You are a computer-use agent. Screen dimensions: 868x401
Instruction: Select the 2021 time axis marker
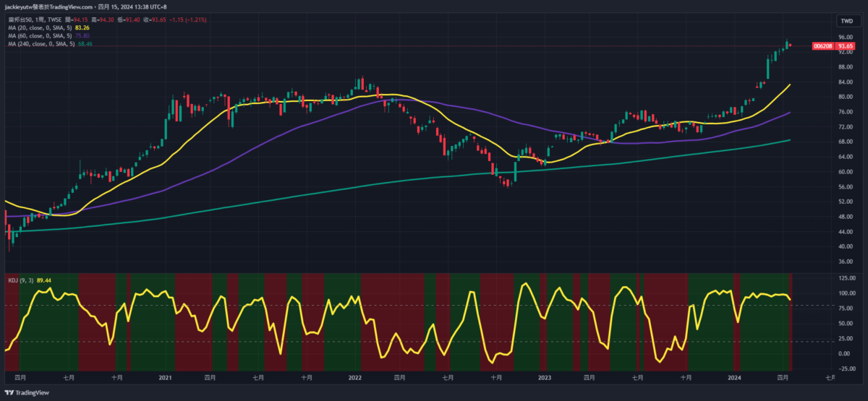click(x=165, y=377)
